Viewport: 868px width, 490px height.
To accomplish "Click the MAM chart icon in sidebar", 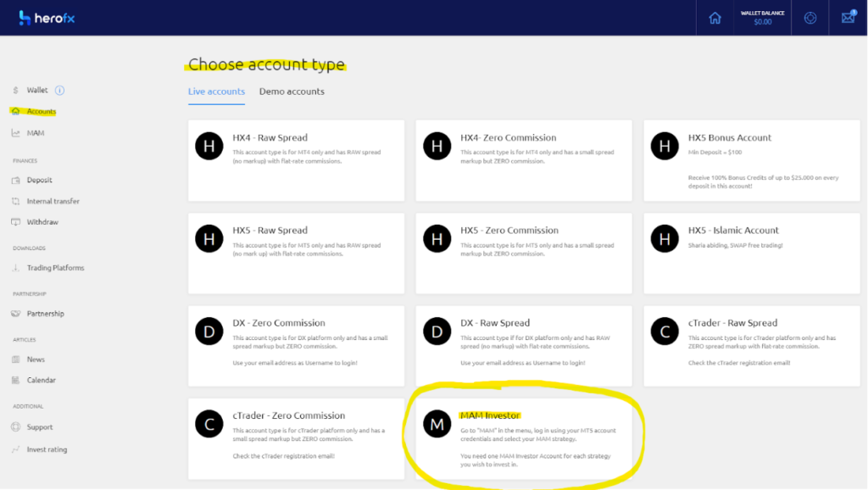I will click(15, 133).
